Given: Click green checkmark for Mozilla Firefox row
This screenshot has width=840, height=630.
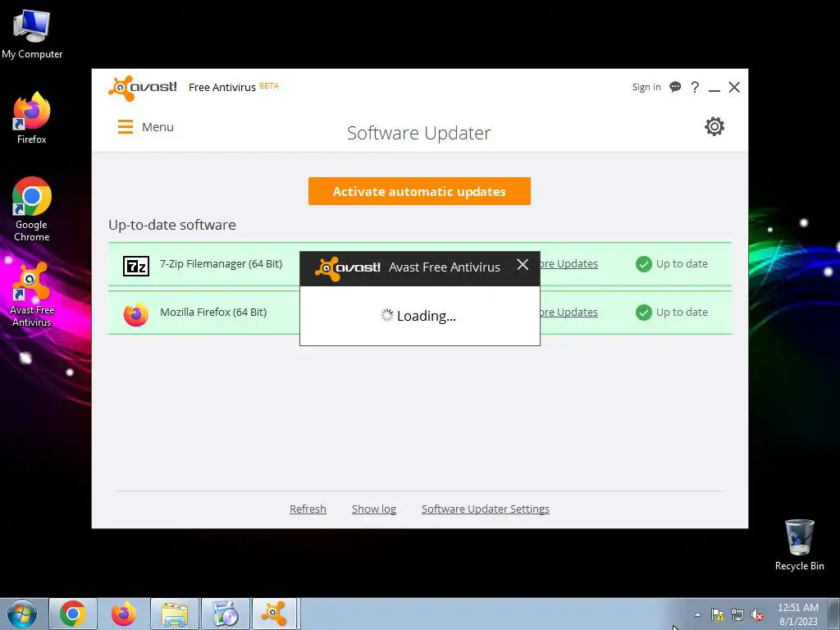Looking at the screenshot, I should click(643, 313).
